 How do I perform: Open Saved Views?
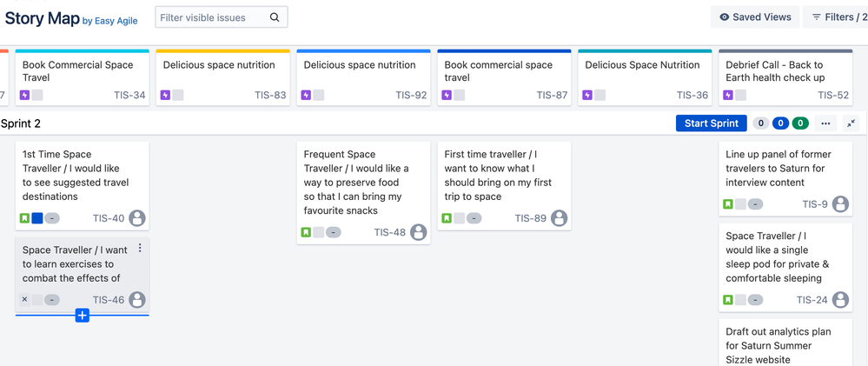(x=755, y=17)
